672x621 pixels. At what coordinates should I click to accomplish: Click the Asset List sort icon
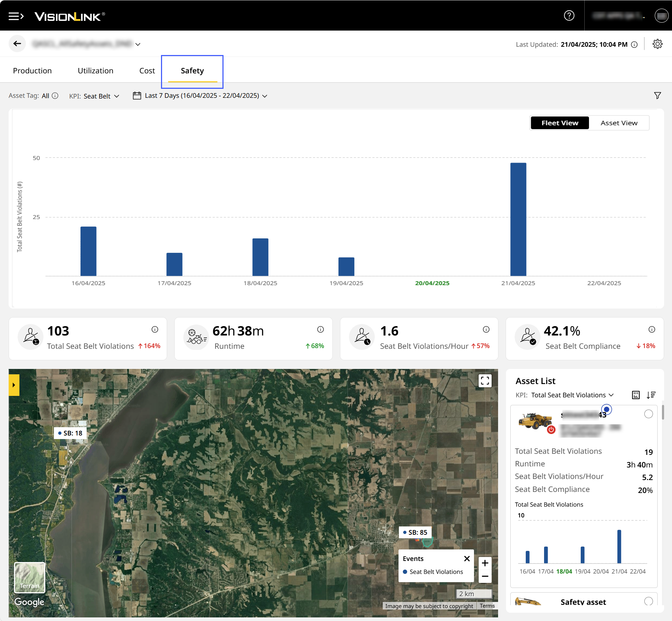point(651,395)
